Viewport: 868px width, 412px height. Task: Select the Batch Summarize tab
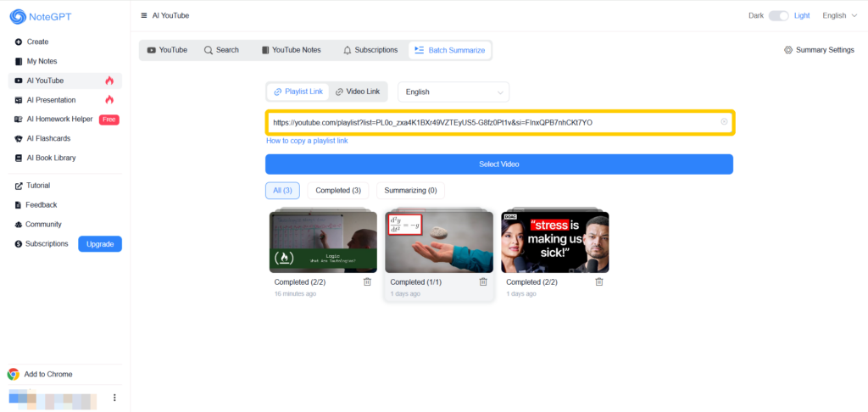click(449, 50)
